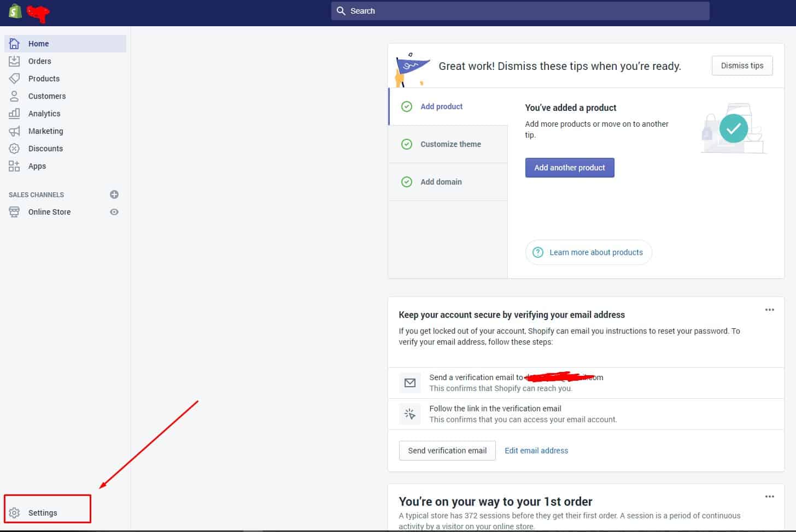796x532 pixels.
Task: Select the Discounts icon
Action: click(14, 148)
